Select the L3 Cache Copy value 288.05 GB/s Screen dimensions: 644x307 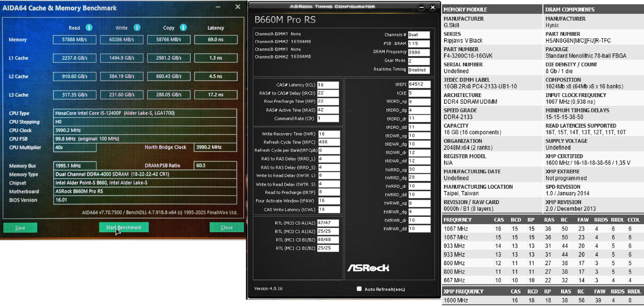pyautogui.click(x=169, y=95)
